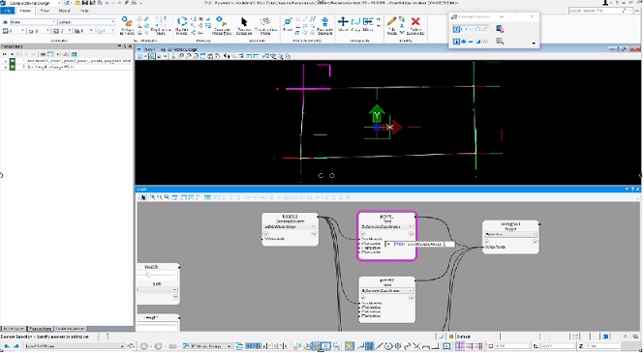This screenshot has height=353, width=644.
Task: Select the Copy tool in Manipulate group
Action: 355,24
